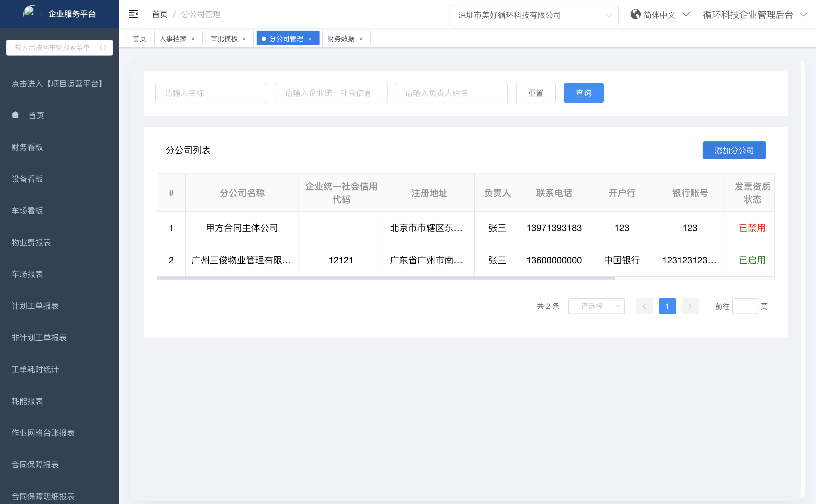The image size is (816, 504).
Task: Click the table horizontal scrollbar
Action: [x=385, y=278]
